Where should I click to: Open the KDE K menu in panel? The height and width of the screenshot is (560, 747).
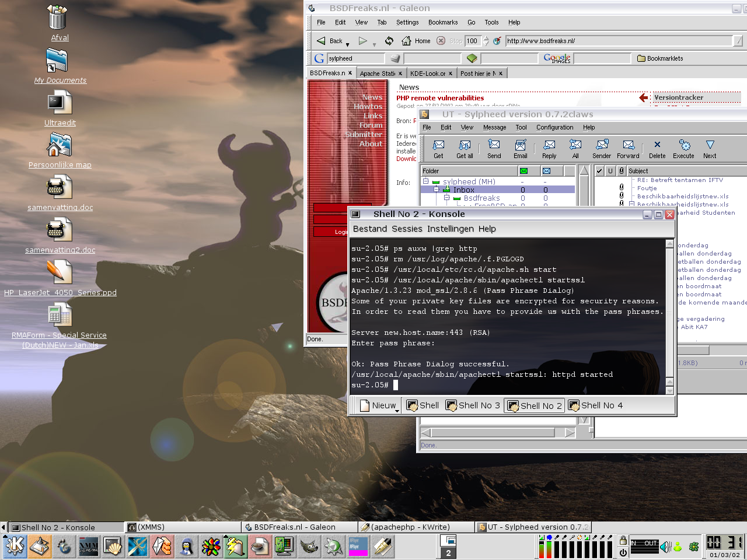[15, 547]
